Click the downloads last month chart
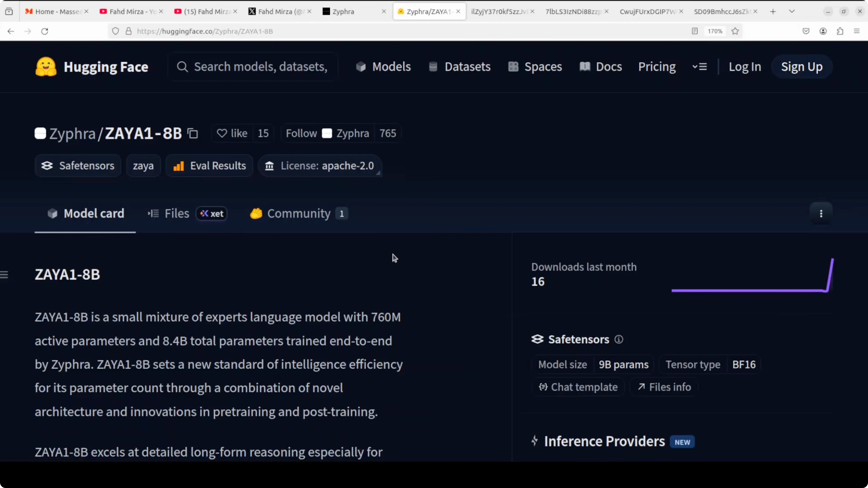This screenshot has width=868, height=488. (752, 275)
